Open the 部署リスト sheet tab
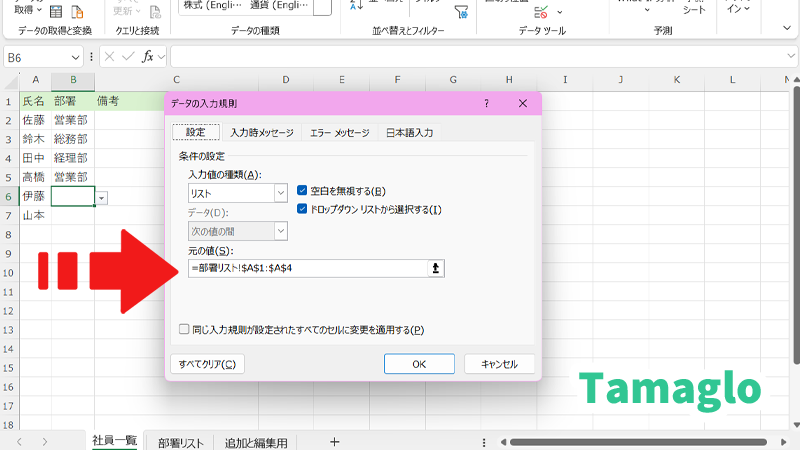800x450 pixels. [181, 442]
